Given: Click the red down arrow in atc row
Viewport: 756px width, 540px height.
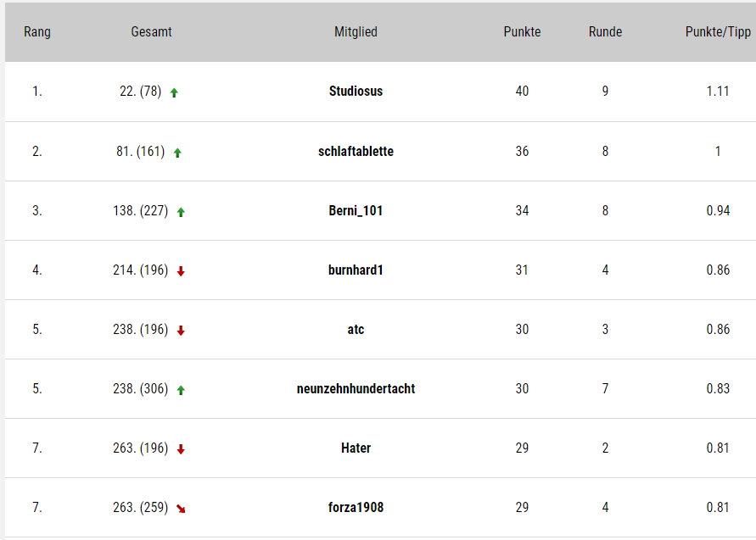Looking at the screenshot, I should 181,331.
